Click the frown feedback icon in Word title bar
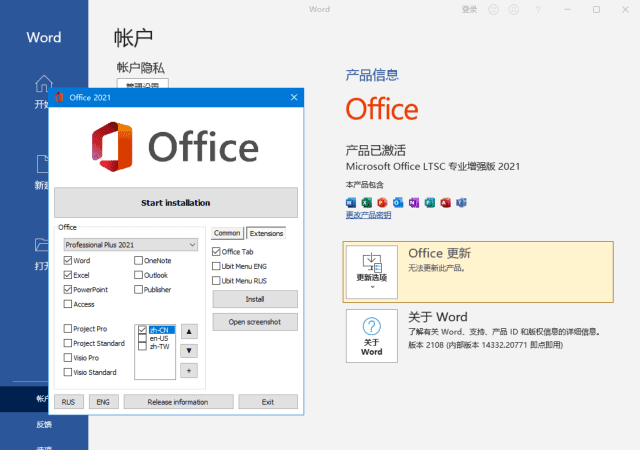 [513, 9]
